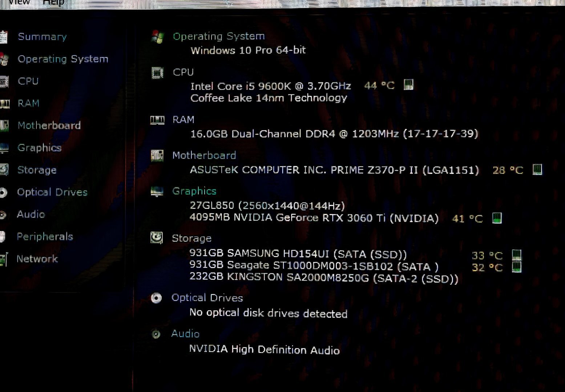The height and width of the screenshot is (392, 565).
Task: Open the RAM heading link in summary
Action: pyautogui.click(x=183, y=119)
